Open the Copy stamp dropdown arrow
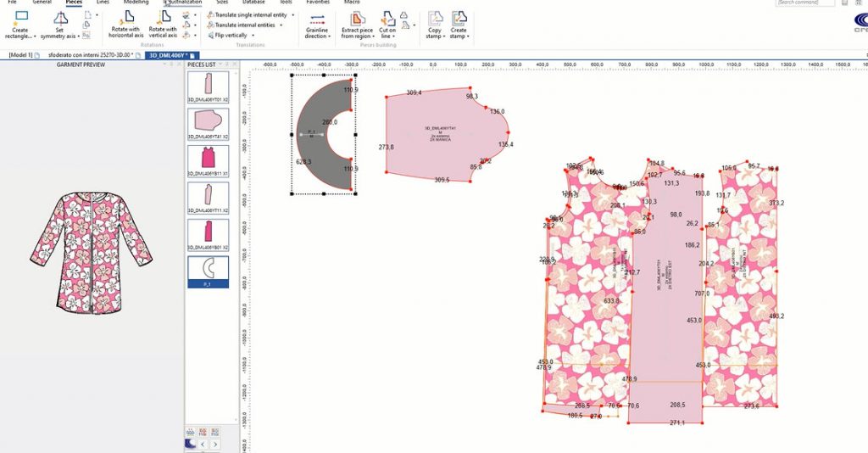The image size is (868, 453). [x=444, y=36]
